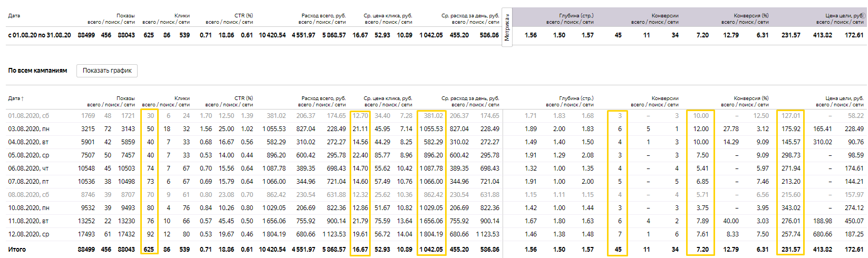The image size is (868, 258).
Task: Click the Итого row label
Action: (17, 250)
